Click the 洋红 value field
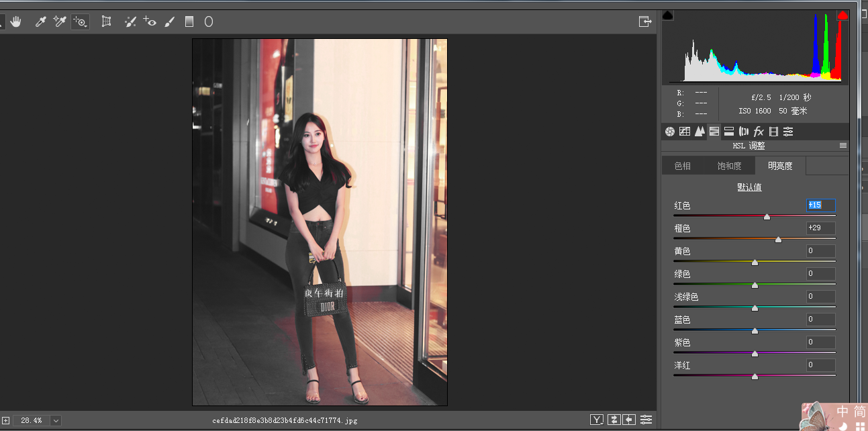Screen dimensions: 868x431 821,365
